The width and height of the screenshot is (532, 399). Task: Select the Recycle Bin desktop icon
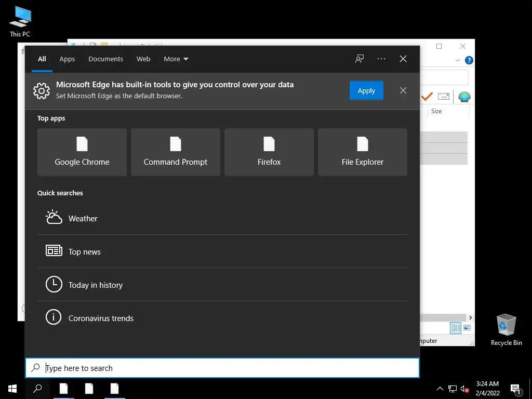[506, 330]
